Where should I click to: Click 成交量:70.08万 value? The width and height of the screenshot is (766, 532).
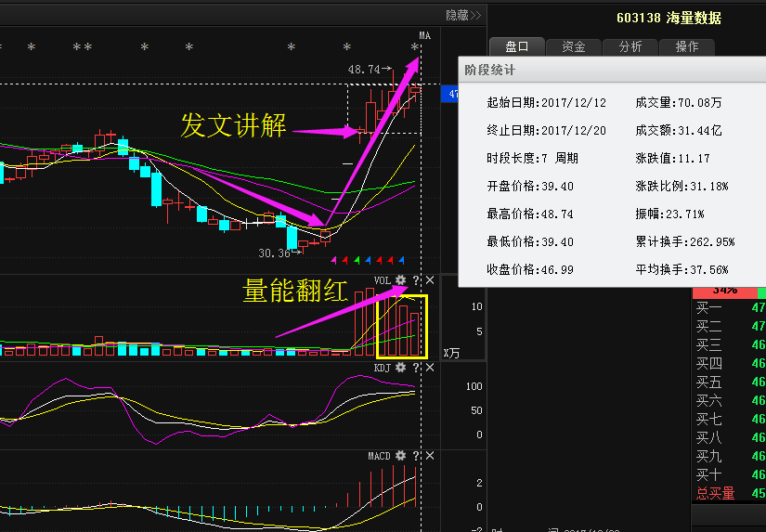tap(679, 102)
